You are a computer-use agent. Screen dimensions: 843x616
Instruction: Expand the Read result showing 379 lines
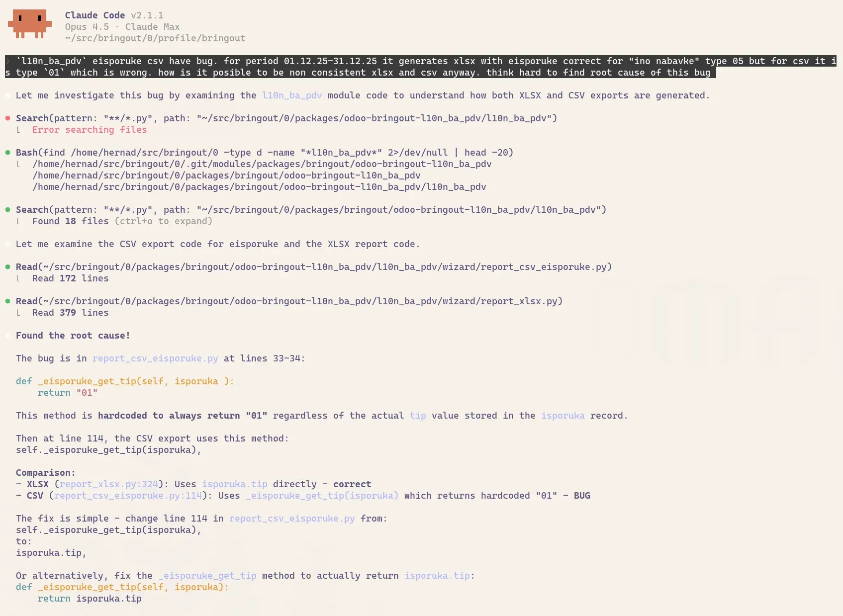tap(70, 313)
